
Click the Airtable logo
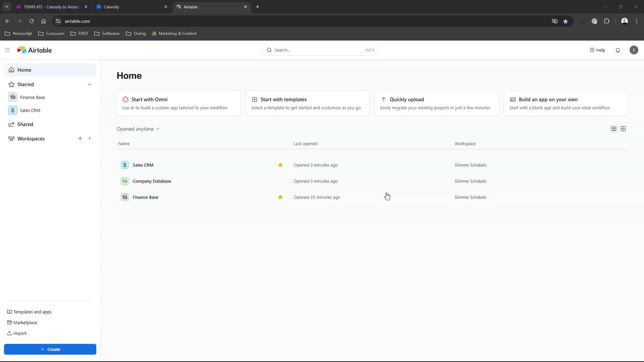tap(35, 50)
